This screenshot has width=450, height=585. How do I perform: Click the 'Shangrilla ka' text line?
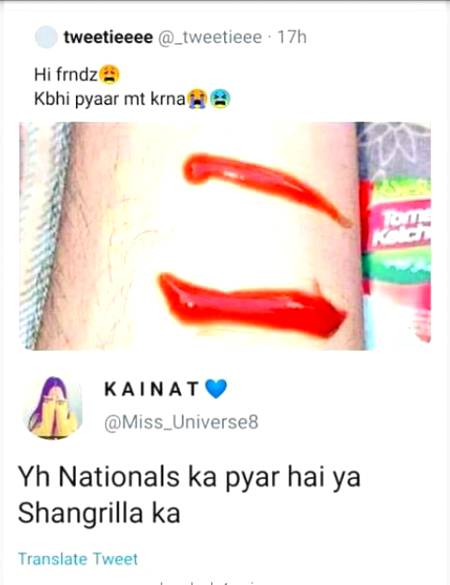click(99, 513)
